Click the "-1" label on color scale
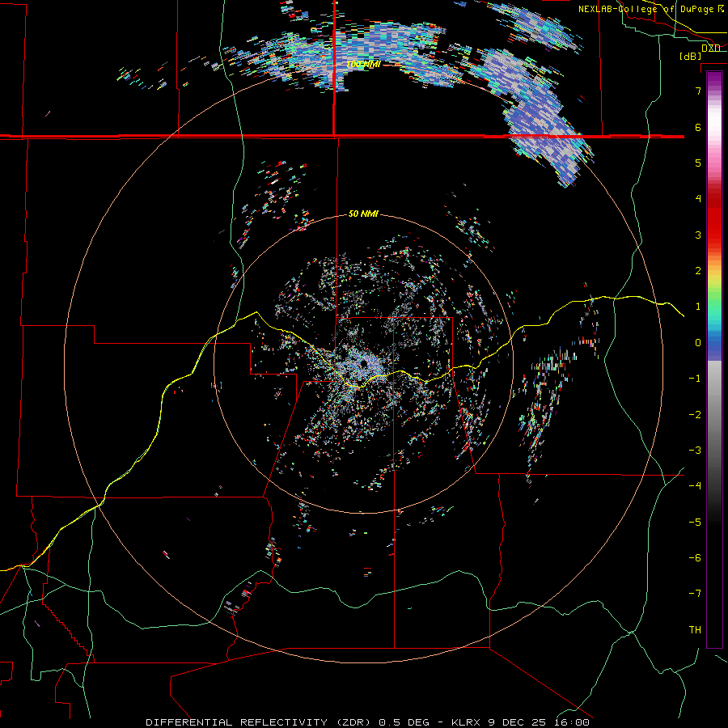The width and height of the screenshot is (728, 728). pyautogui.click(x=695, y=379)
